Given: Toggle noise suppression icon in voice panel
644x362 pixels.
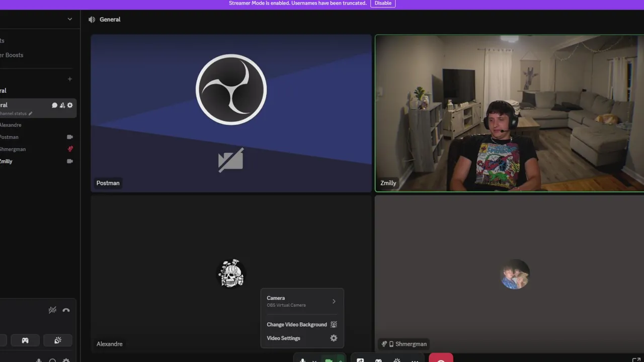Looking at the screenshot, I should (x=52, y=310).
